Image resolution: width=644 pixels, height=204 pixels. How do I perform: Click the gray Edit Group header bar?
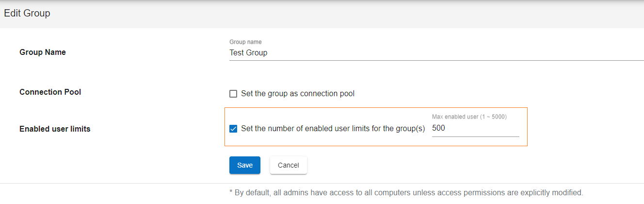pos(322,14)
